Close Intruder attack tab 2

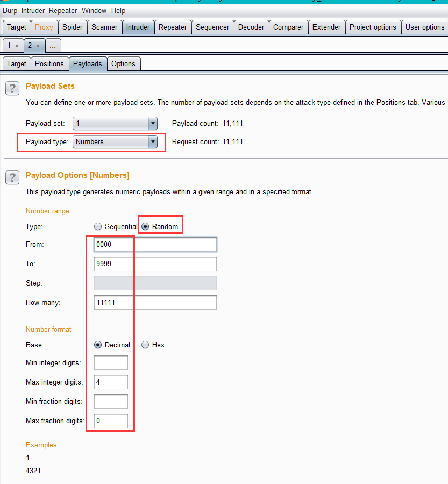38,46
